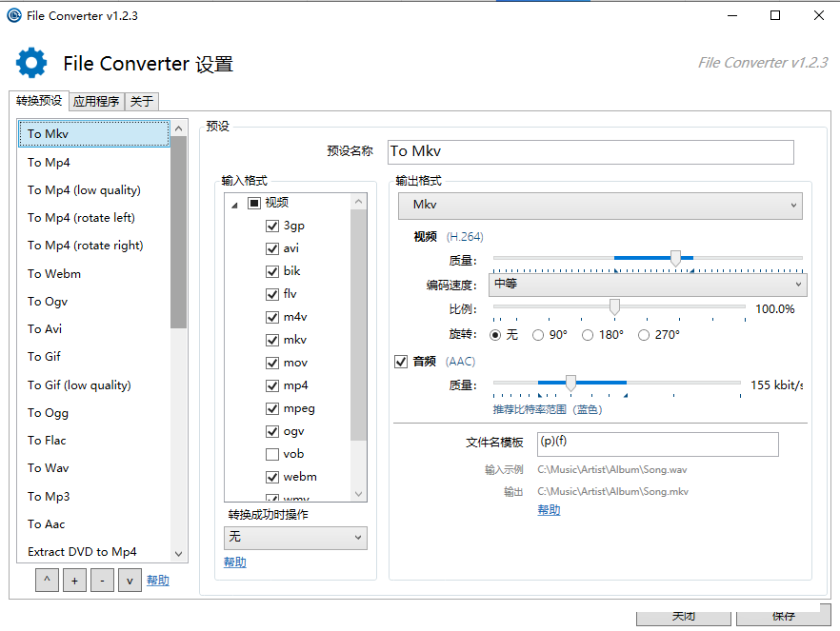The width and height of the screenshot is (840, 631).
Task: Select the To Gif preset
Action: (x=44, y=357)
